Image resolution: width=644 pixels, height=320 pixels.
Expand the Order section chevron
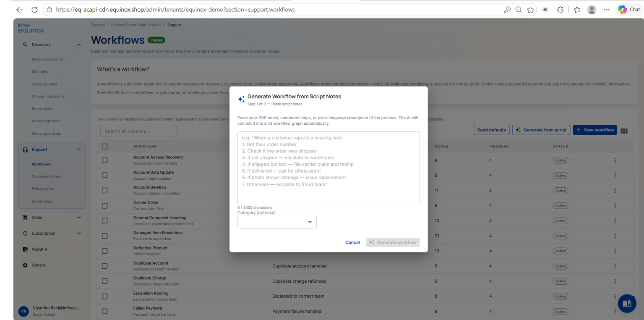(79, 218)
